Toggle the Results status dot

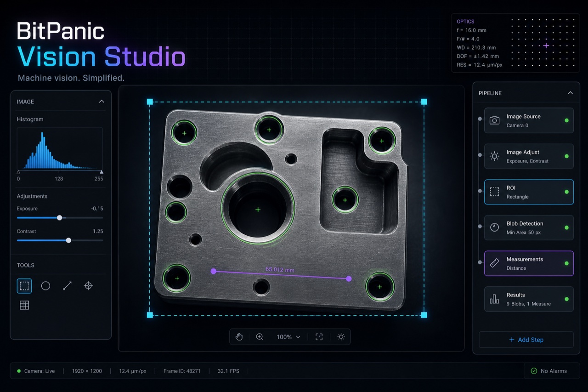point(566,299)
